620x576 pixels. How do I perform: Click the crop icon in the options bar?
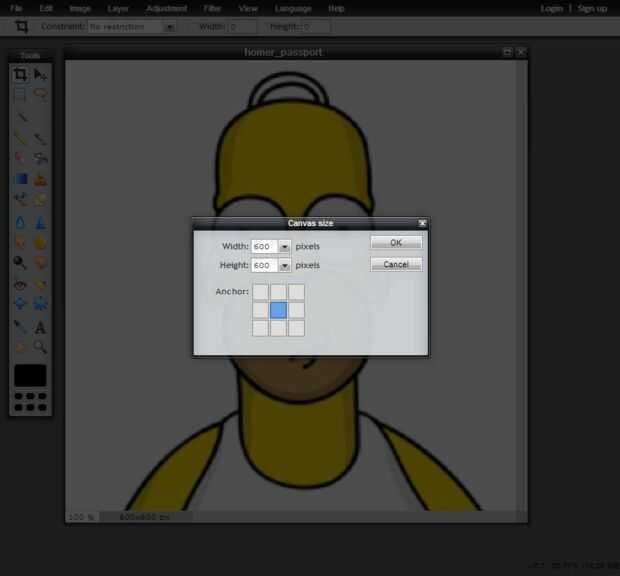tap(21, 26)
